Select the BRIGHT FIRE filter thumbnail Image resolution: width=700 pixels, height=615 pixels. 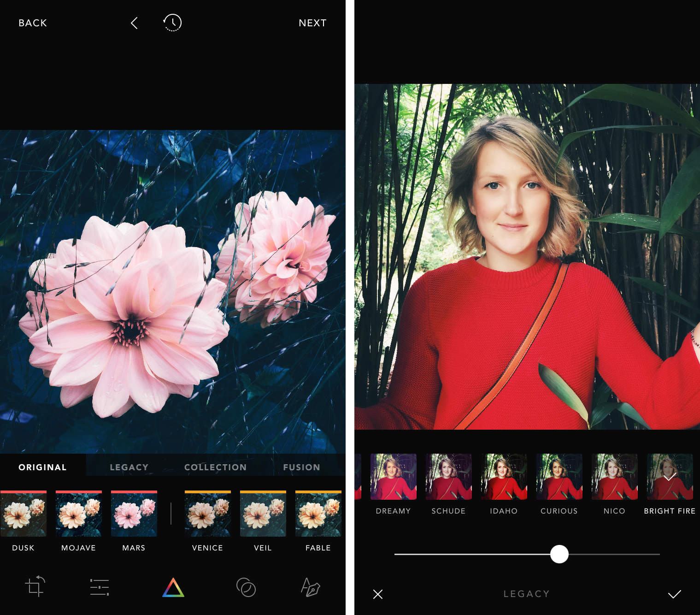coord(670,477)
